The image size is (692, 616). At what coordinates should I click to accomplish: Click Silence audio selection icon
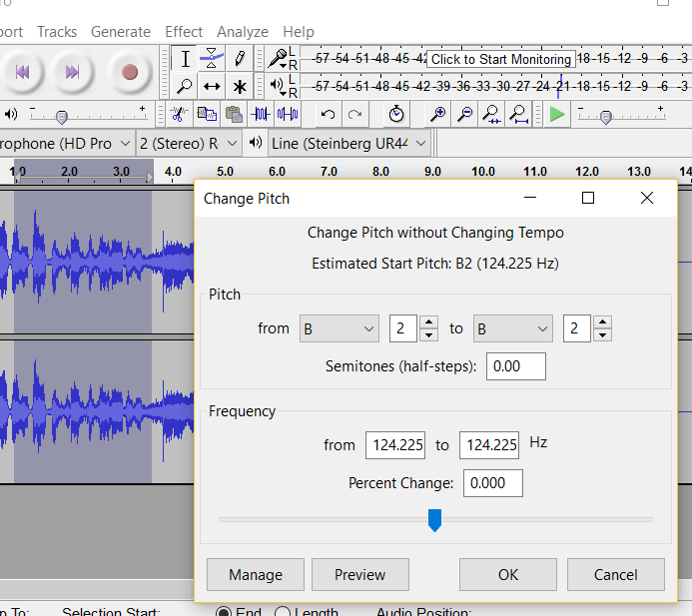[x=288, y=114]
